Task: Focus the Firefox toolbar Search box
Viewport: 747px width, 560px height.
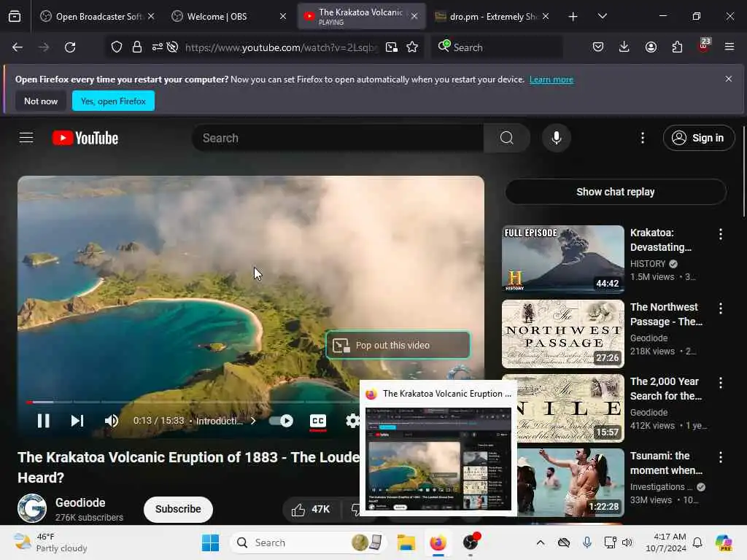Action: pyautogui.click(x=497, y=47)
